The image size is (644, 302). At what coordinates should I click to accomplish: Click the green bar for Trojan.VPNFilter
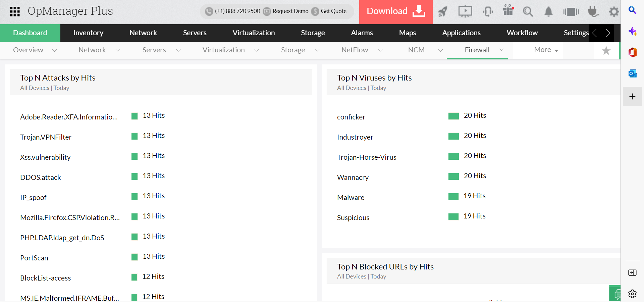tap(135, 136)
